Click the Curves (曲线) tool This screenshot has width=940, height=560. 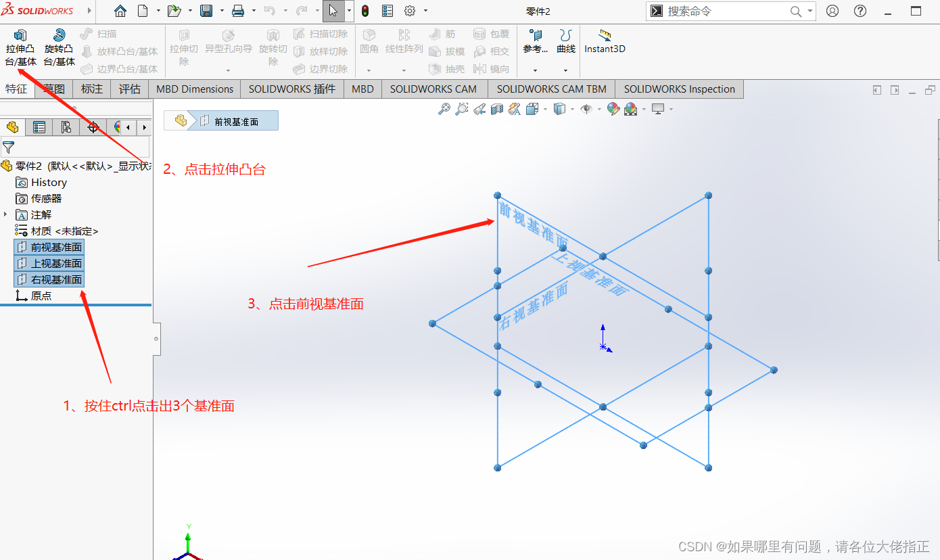pyautogui.click(x=566, y=42)
